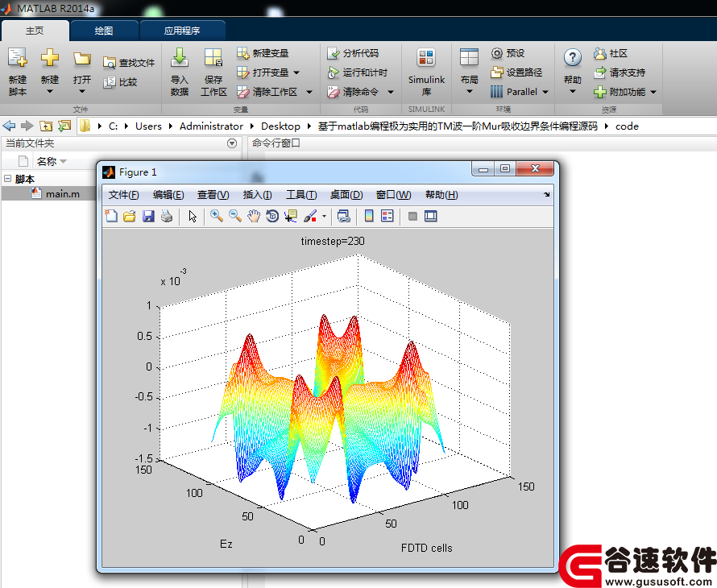The width and height of the screenshot is (717, 588).
Task: Click the Hide Plot Tools icon
Action: pyautogui.click(x=412, y=216)
